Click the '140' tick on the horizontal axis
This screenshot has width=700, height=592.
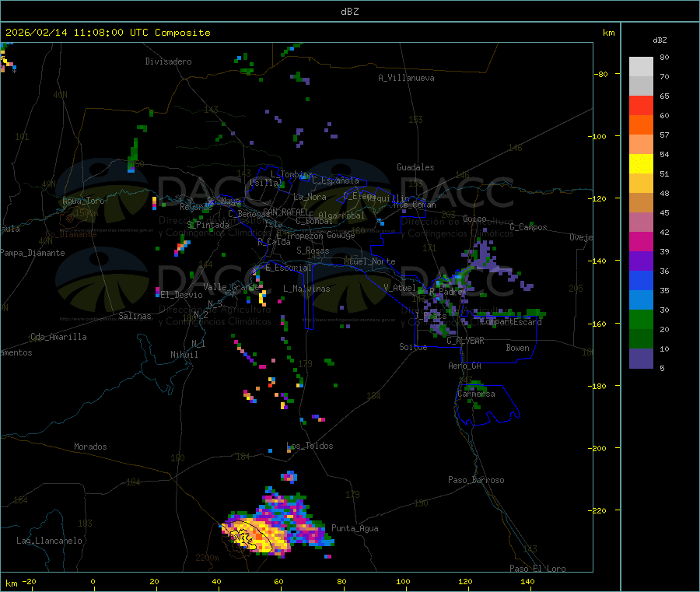point(527,581)
